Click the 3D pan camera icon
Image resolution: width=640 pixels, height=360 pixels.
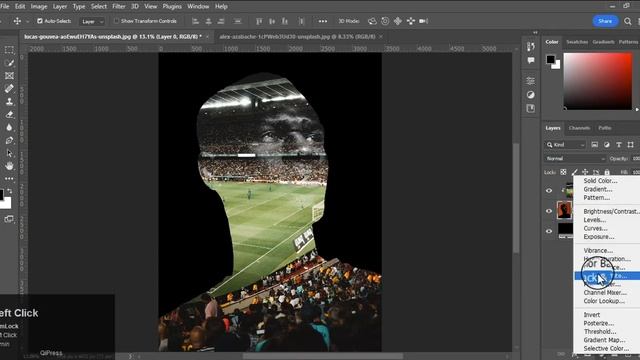pos(398,21)
